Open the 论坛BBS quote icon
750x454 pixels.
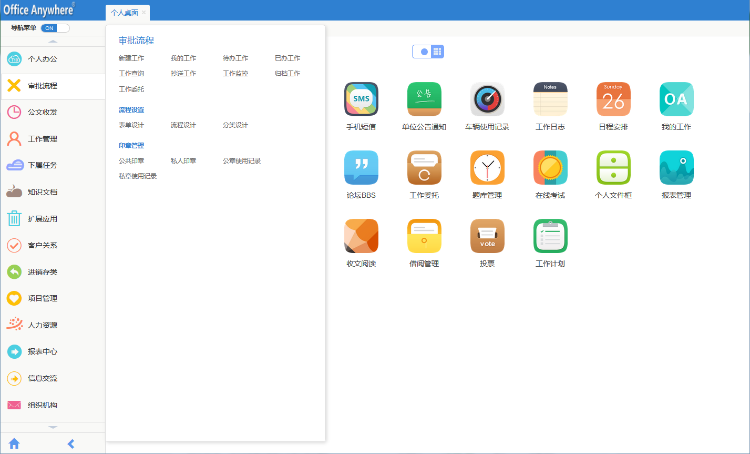point(361,168)
